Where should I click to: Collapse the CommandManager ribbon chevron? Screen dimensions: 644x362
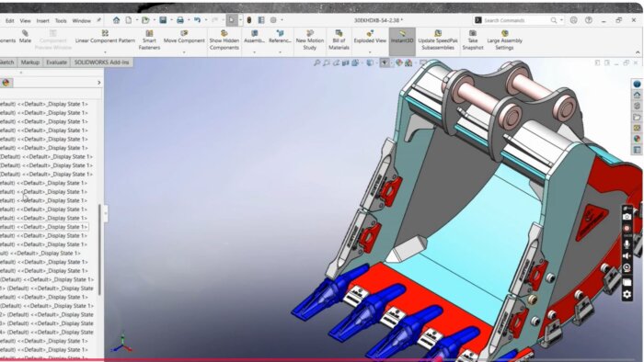(x=638, y=52)
